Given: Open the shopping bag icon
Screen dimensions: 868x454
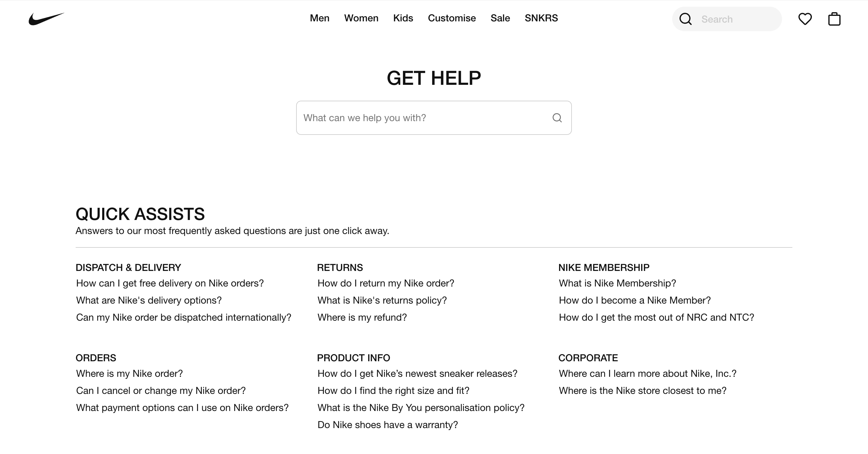Looking at the screenshot, I should tap(834, 19).
